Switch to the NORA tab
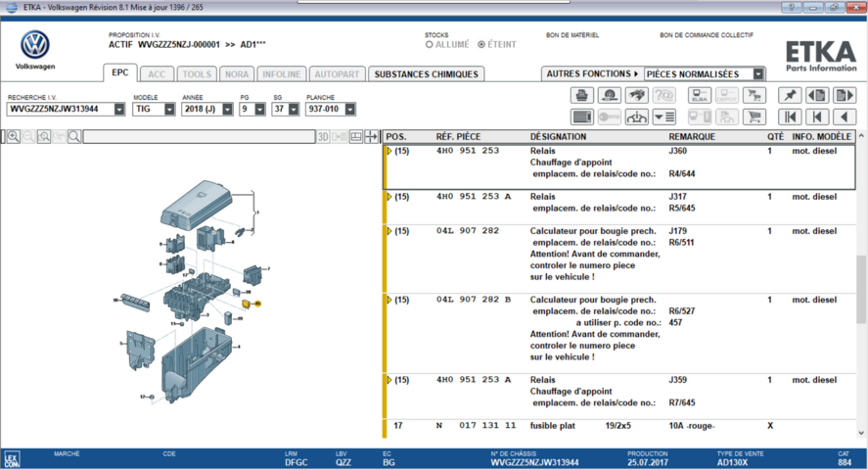Image resolution: width=868 pixels, height=470 pixels. click(237, 74)
